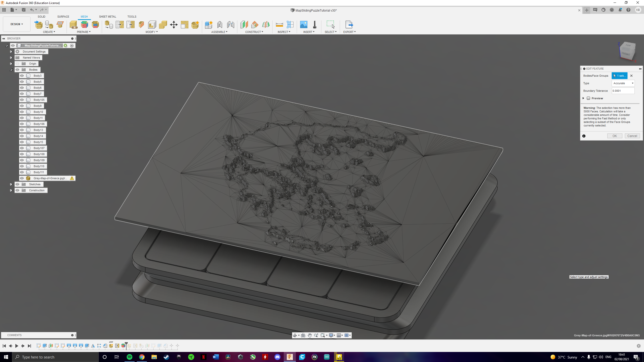The width and height of the screenshot is (644, 362).
Task: Open the Type dropdown set to Accurate
Action: (623, 83)
